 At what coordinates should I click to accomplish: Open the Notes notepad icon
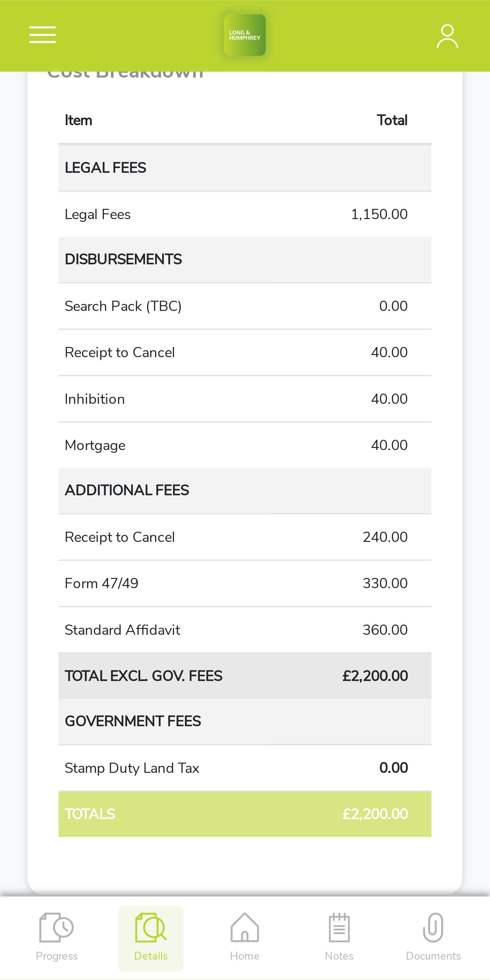click(x=339, y=928)
